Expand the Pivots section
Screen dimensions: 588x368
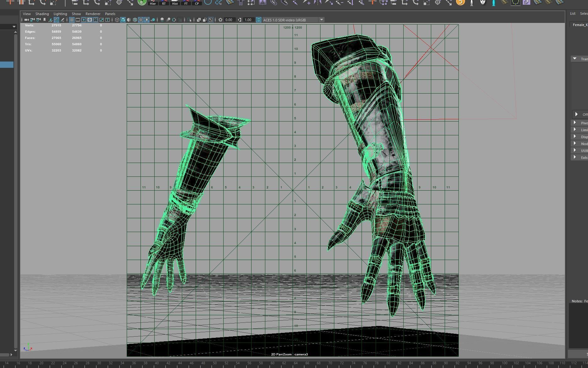[x=575, y=123]
